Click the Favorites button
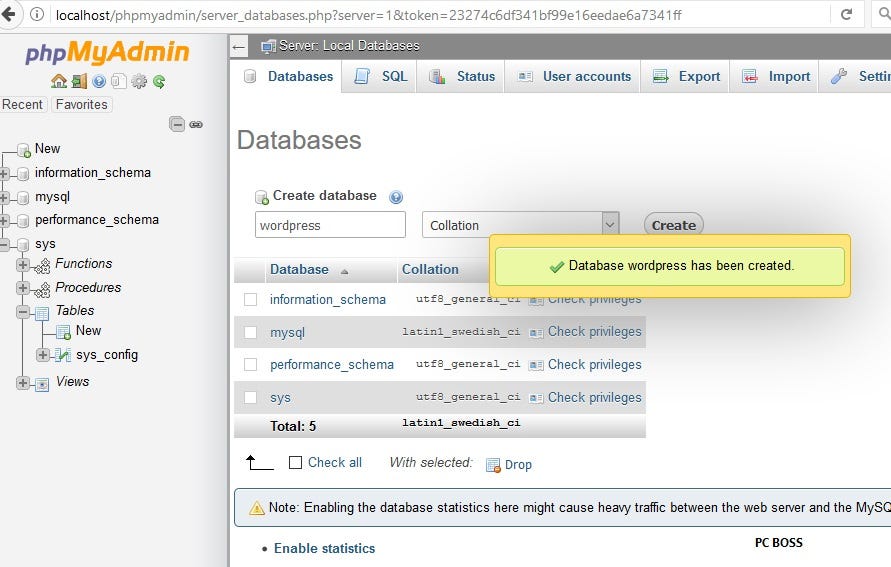This screenshot has width=891, height=567. tap(82, 105)
